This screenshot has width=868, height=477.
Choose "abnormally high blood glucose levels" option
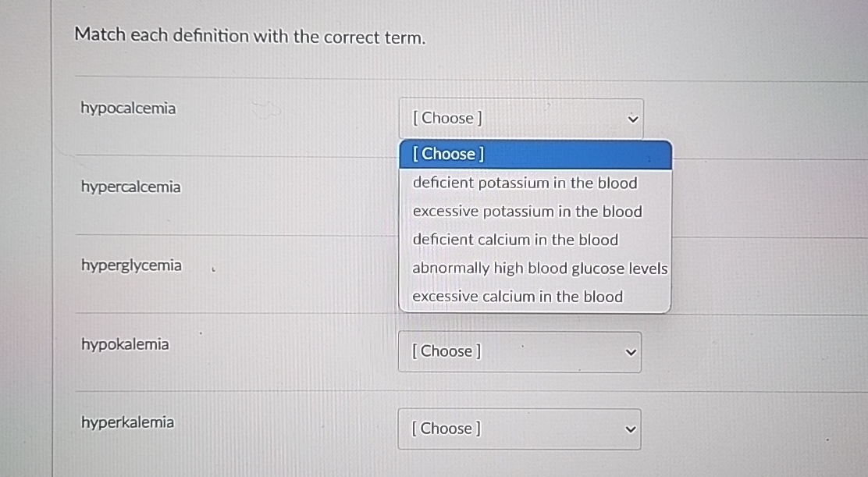coord(539,268)
